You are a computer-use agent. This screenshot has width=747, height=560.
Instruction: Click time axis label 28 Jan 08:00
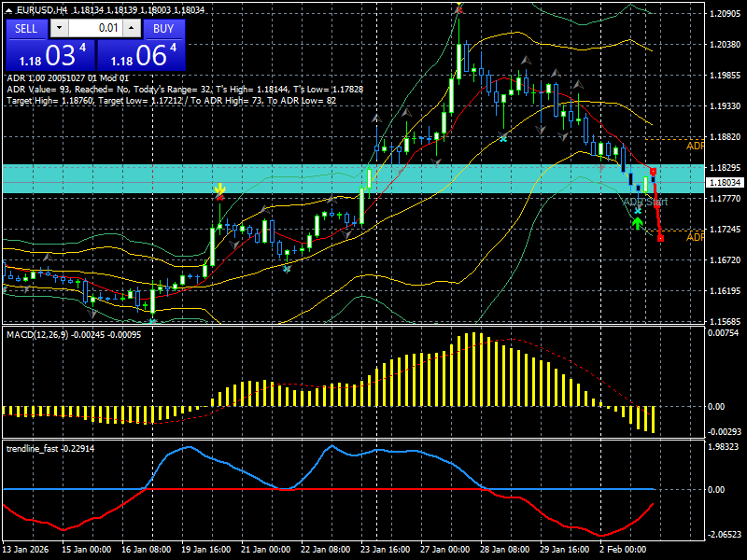pos(504,549)
